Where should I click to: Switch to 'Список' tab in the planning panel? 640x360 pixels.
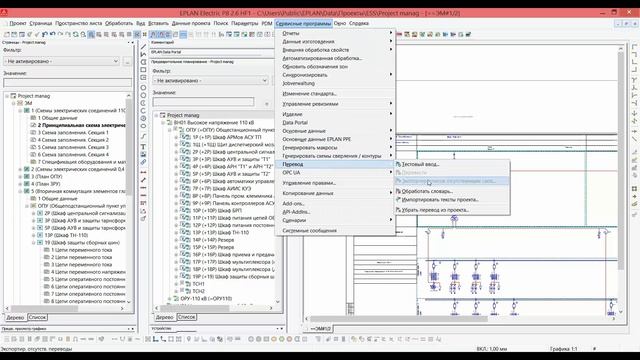(x=187, y=317)
